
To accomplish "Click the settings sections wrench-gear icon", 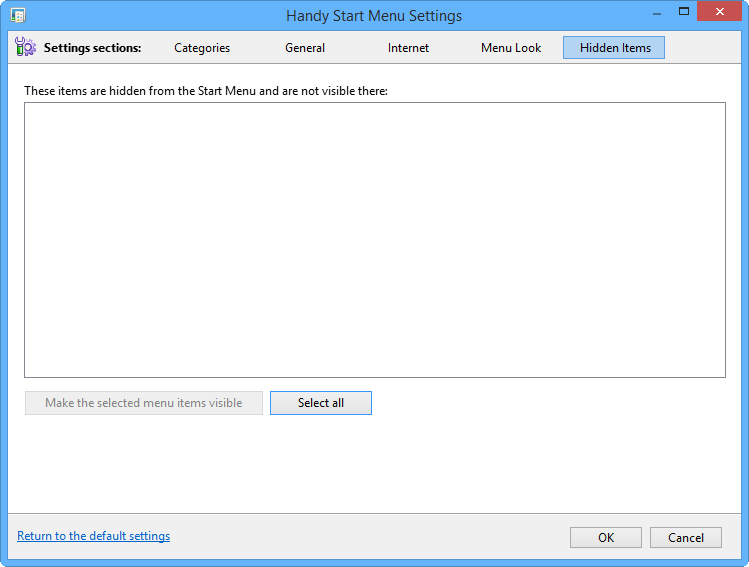I will click(x=25, y=47).
